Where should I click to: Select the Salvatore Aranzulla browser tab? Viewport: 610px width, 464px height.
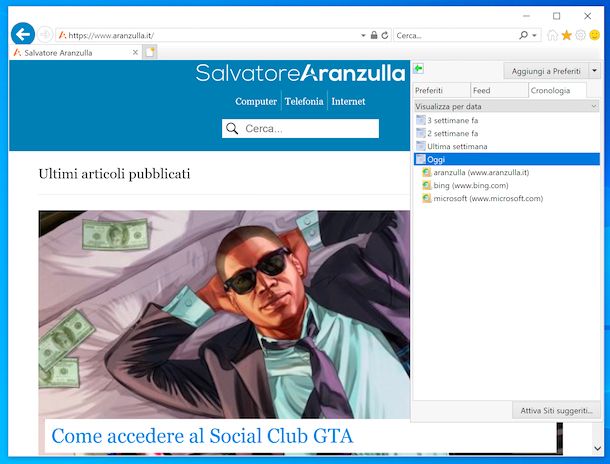(x=75, y=52)
